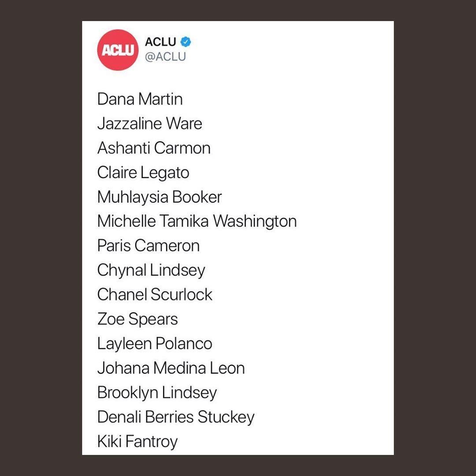Open the ACLU account display name
The height and width of the screenshot is (476, 476).
(x=160, y=42)
